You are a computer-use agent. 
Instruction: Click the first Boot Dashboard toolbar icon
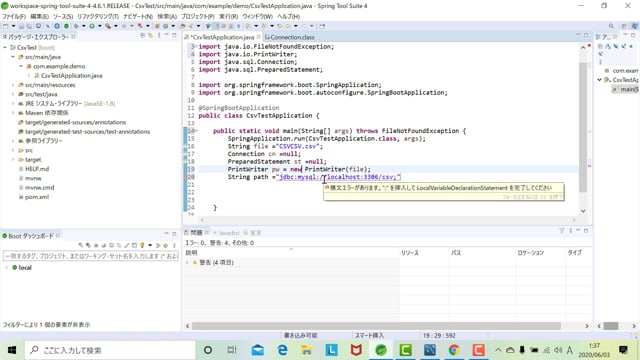point(81,245)
